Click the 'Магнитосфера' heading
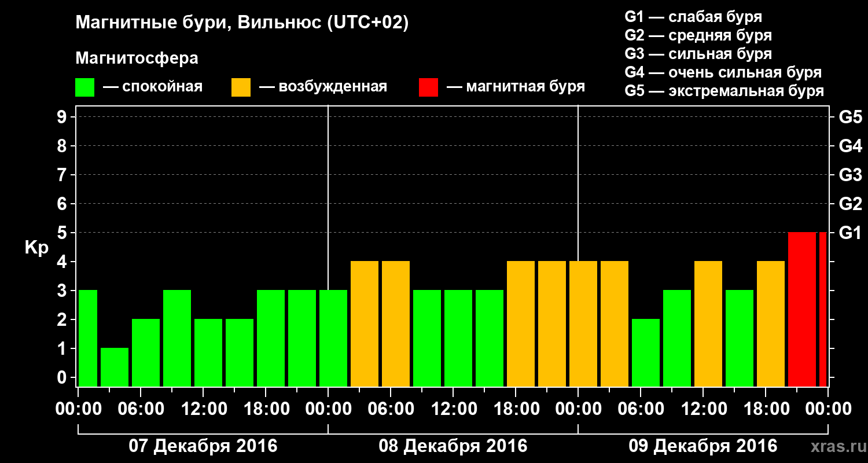868x463 pixels. [x=137, y=58]
